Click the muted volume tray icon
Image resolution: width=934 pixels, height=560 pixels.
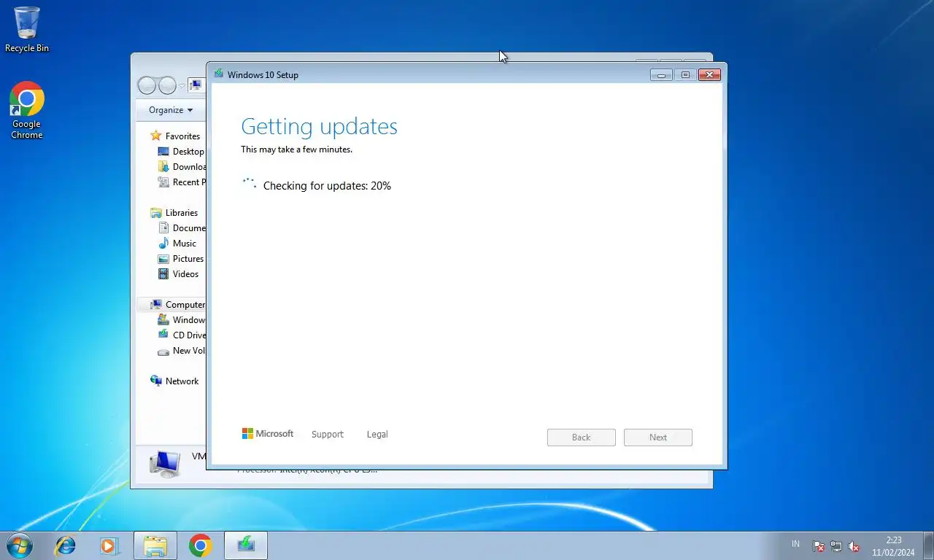click(x=854, y=546)
